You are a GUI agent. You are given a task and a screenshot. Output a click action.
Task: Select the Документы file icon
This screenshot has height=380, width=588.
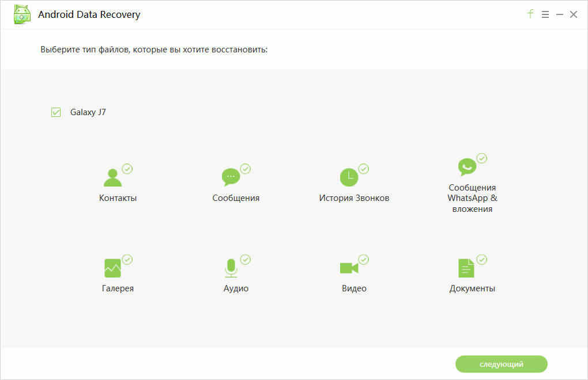(466, 268)
